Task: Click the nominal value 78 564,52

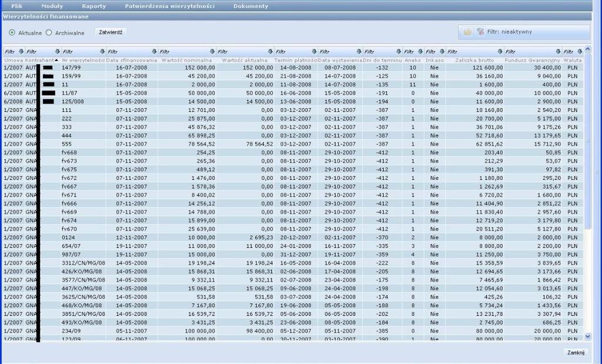Action: click(x=202, y=144)
